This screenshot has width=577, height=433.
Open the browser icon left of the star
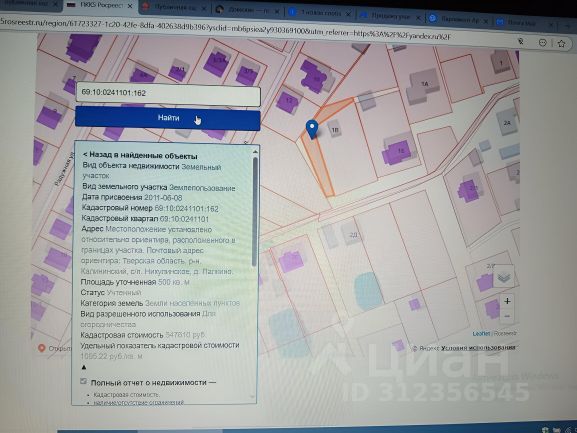pos(542,43)
